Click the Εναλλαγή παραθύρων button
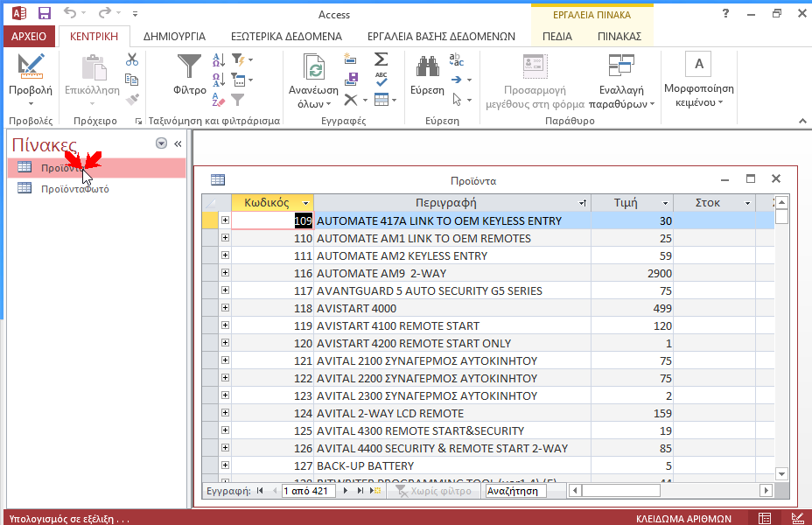Image resolution: width=812 pixels, height=525 pixels. (621, 80)
